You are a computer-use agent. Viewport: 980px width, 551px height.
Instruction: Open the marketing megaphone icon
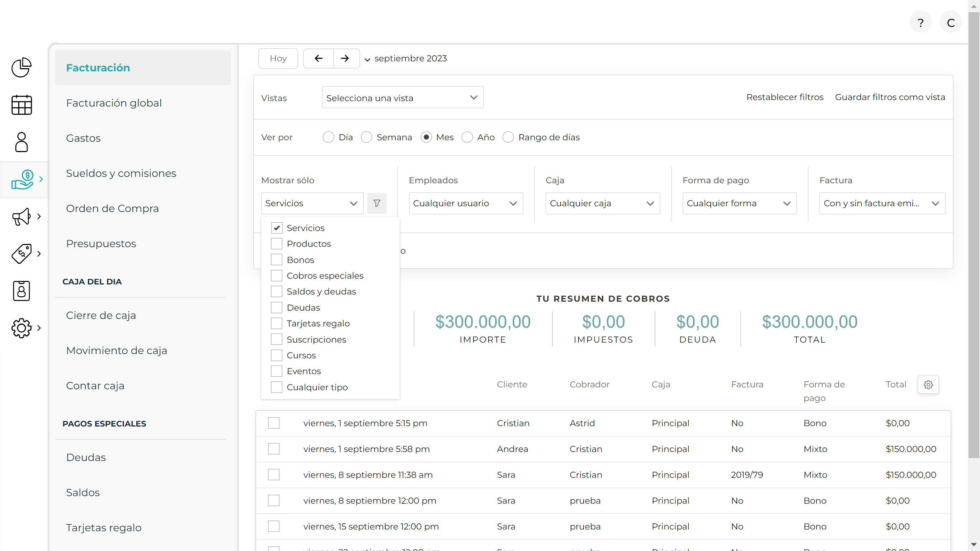pos(21,217)
